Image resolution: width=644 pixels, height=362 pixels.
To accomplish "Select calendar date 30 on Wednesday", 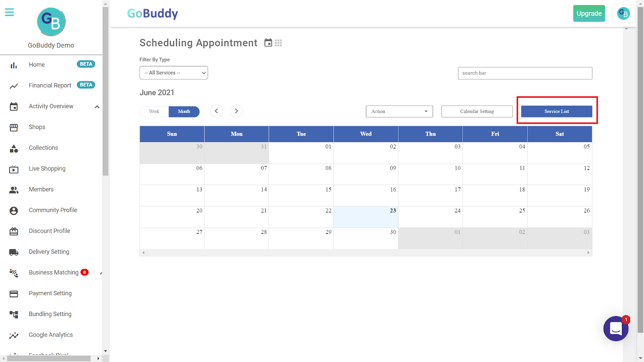I will click(366, 239).
